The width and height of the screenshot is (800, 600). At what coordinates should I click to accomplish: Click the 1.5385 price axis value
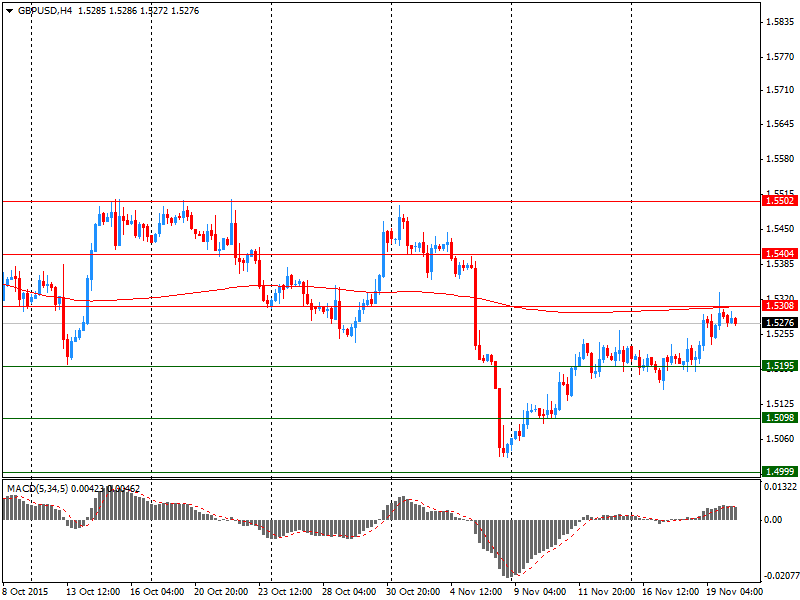[x=780, y=264]
